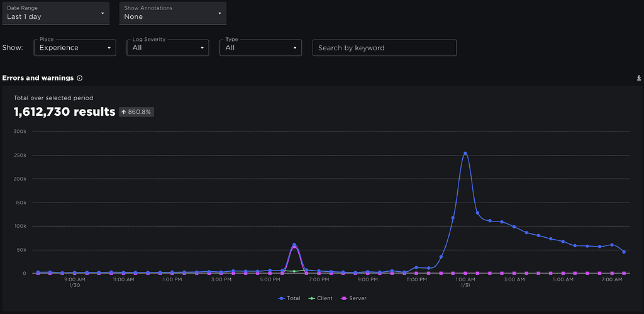Click the 7:00 PM axis label

pos(319,280)
